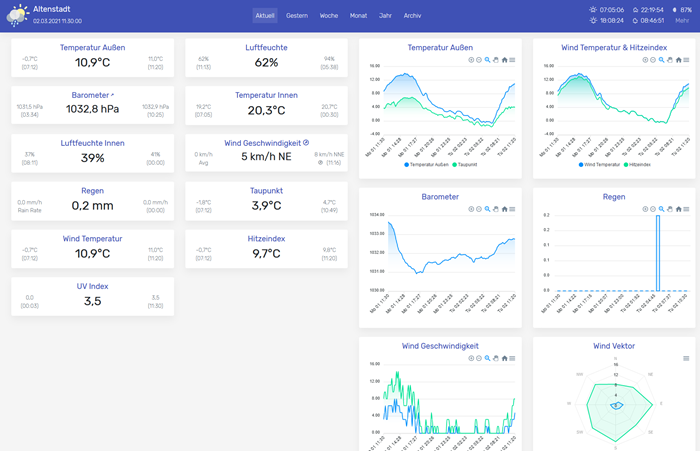The image size is (700, 451).
Task: Select magnifier zoom on Regen chart
Action: [662, 209]
